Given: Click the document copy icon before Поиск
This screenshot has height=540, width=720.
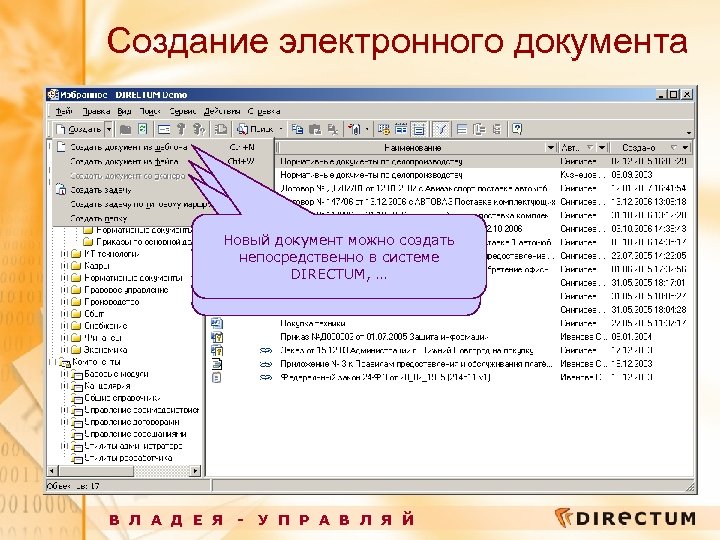Looking at the screenshot, I should point(221,129).
